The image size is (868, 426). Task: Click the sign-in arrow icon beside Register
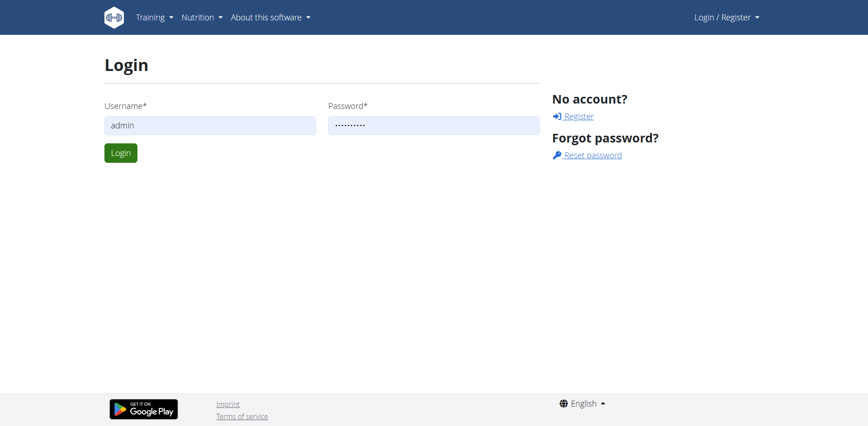click(557, 116)
